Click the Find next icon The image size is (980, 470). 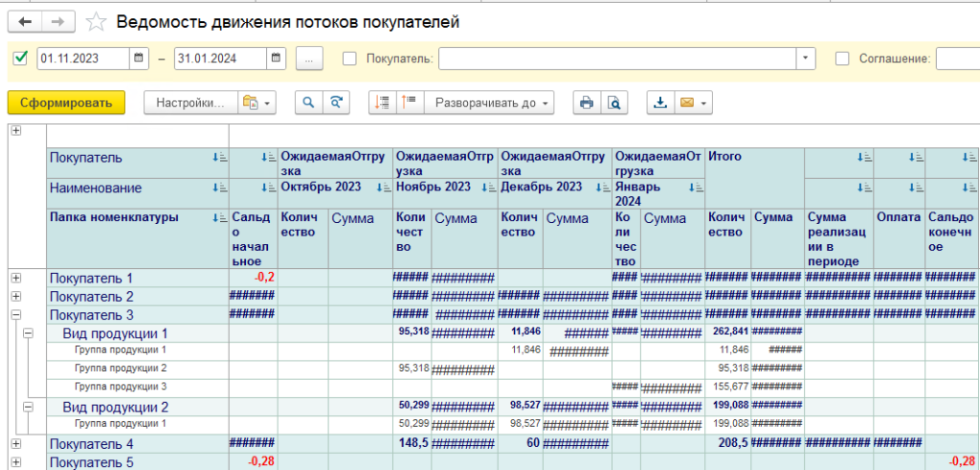tap(336, 103)
